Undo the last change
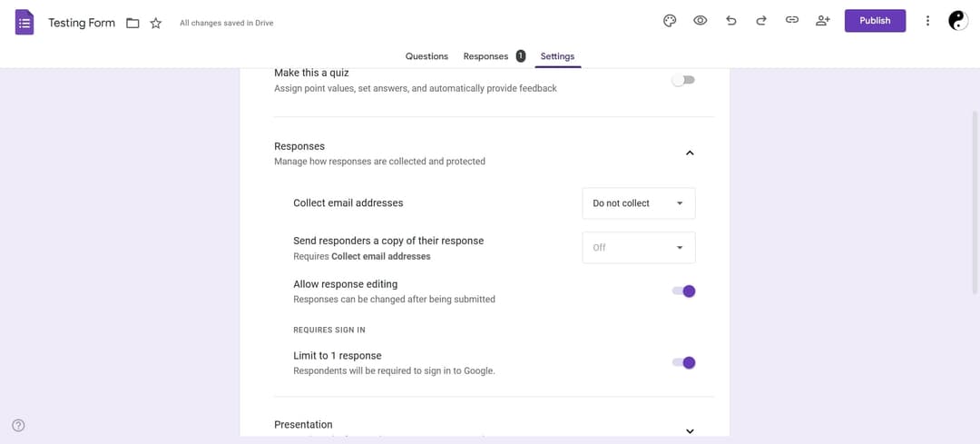This screenshot has height=444, width=980. click(730, 21)
